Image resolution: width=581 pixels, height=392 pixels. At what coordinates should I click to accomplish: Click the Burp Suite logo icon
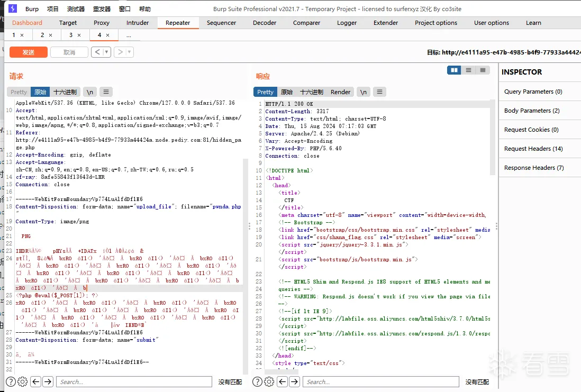13,8
